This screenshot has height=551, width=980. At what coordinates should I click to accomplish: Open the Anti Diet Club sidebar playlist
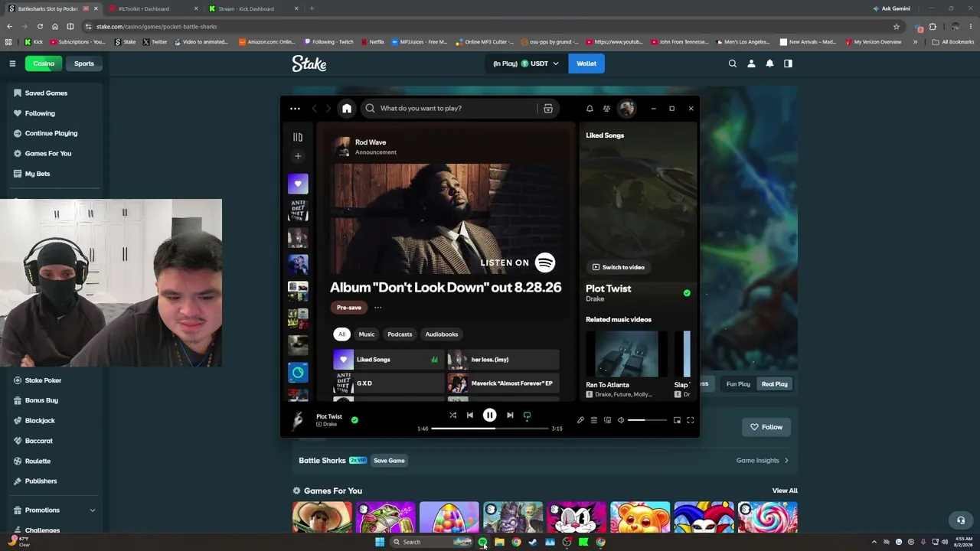click(x=298, y=210)
